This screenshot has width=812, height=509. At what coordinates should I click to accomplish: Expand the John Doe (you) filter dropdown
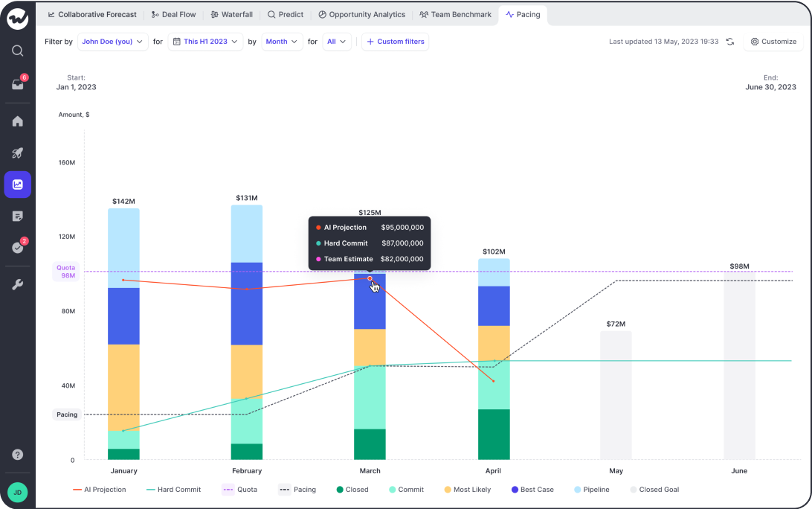pyautogui.click(x=113, y=42)
